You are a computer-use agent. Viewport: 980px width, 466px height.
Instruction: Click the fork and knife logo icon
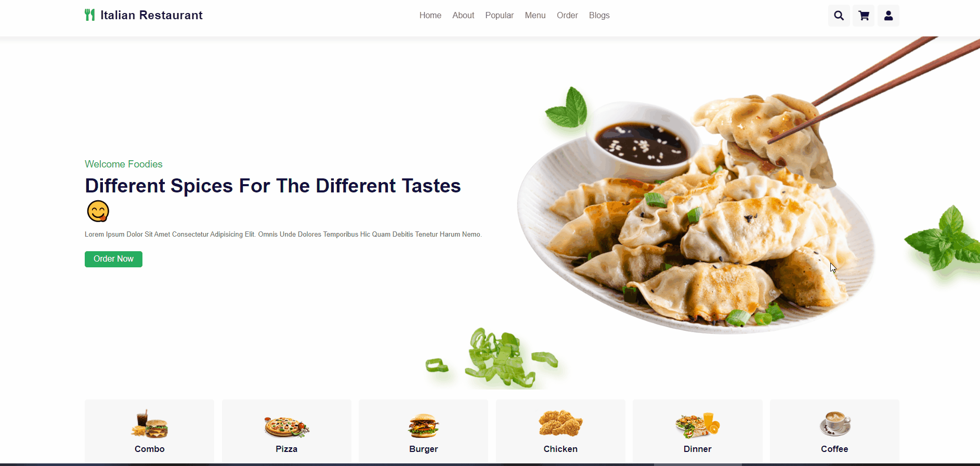click(90, 15)
